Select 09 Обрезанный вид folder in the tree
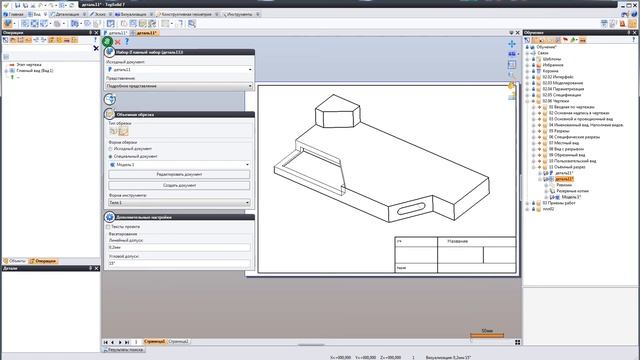This screenshot has height=360, width=640. point(567,155)
